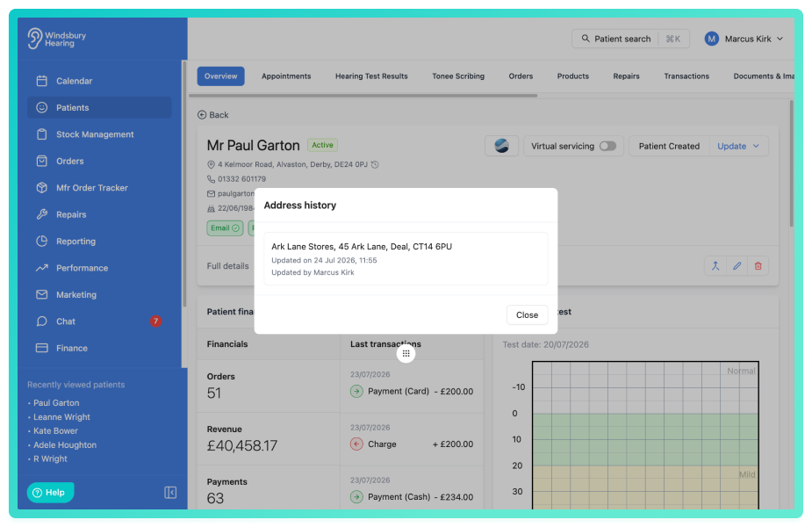The width and height of the screenshot is (812, 527).
Task: Switch to the Overview tab
Action: [220, 76]
